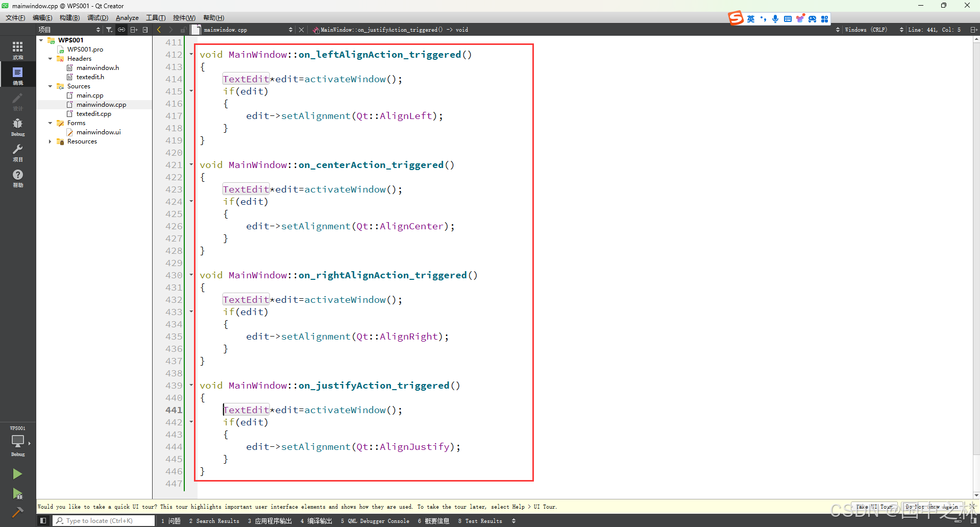Toggle Sogou English/Chinese input mode
Viewport: 980px width, 527px height.
(751, 19)
